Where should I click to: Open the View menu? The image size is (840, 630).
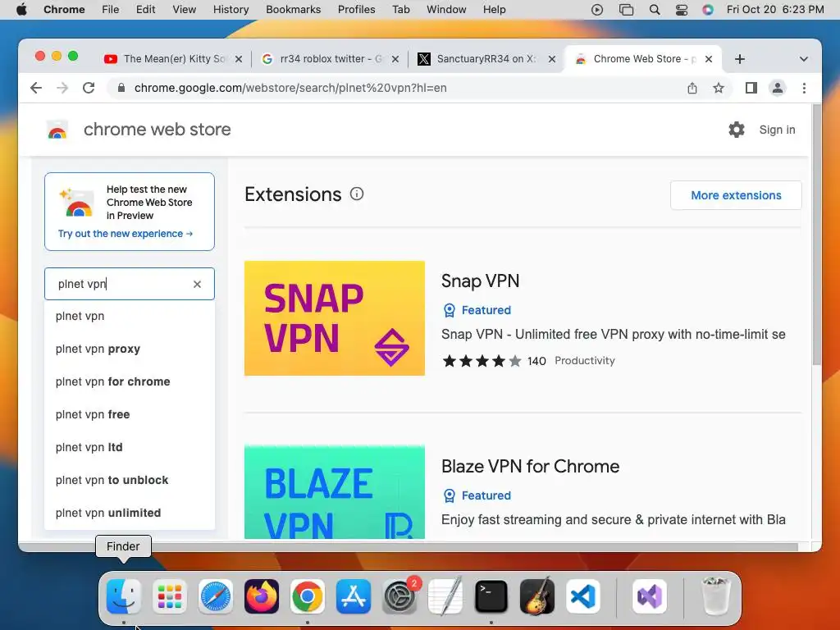tap(185, 10)
